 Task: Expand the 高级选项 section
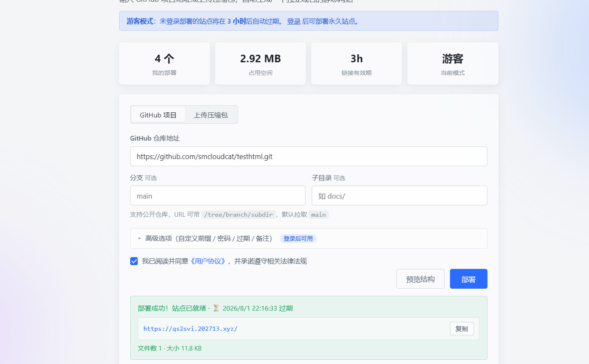308,239
